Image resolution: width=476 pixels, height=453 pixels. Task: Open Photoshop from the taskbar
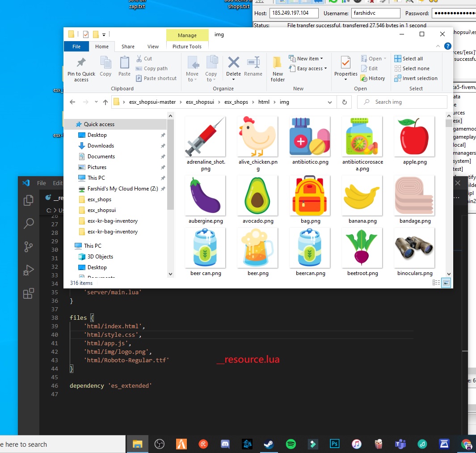[334, 444]
